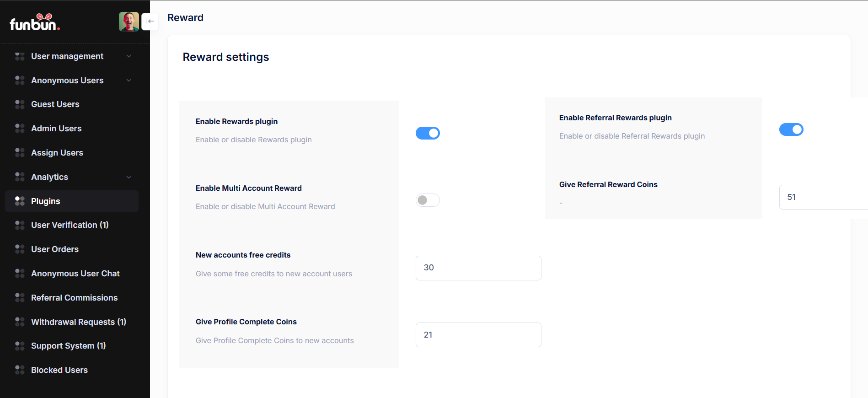Image resolution: width=868 pixels, height=398 pixels.
Task: Expand the Anonymous Users submenu arrow
Action: click(129, 81)
